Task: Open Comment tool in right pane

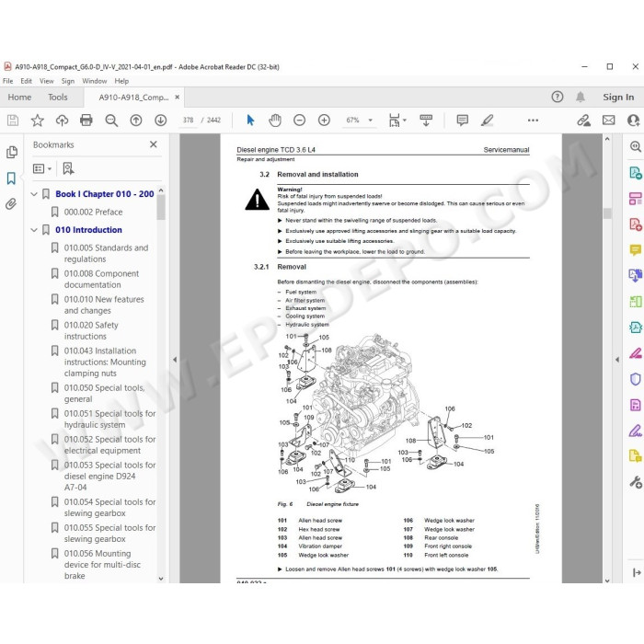Action: point(636,249)
